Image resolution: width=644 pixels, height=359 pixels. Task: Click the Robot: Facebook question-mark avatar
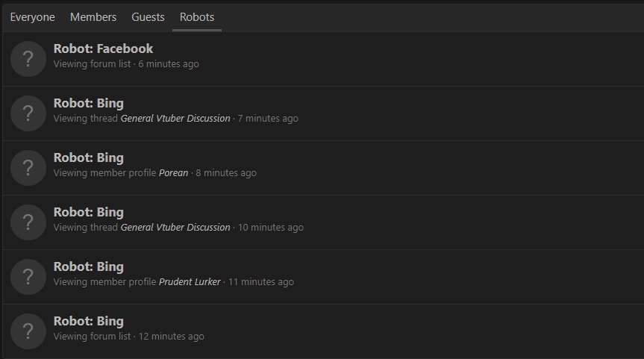[28, 59]
